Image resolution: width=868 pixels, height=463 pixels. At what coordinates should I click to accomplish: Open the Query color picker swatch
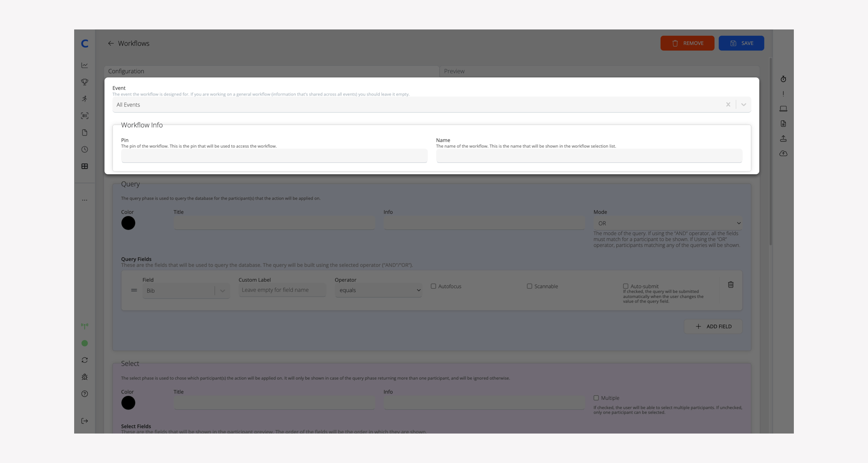point(128,223)
